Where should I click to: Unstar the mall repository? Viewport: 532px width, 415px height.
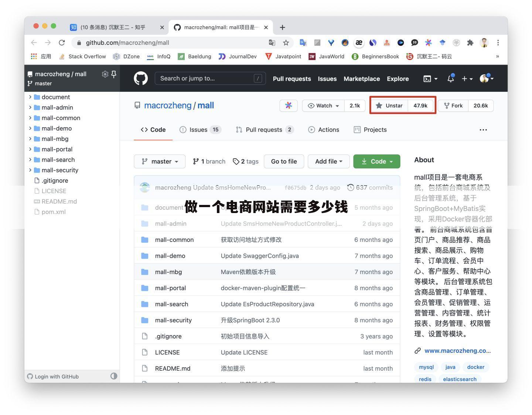coord(389,105)
